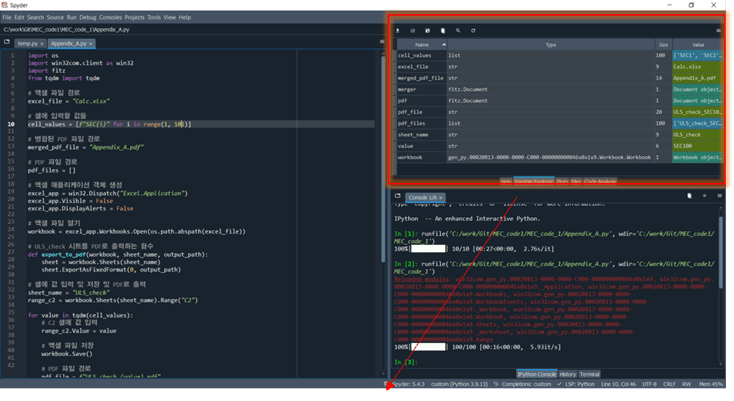Screen dimensions: 734x401
Task: Click the SEC100 value cell
Action: 697,146
